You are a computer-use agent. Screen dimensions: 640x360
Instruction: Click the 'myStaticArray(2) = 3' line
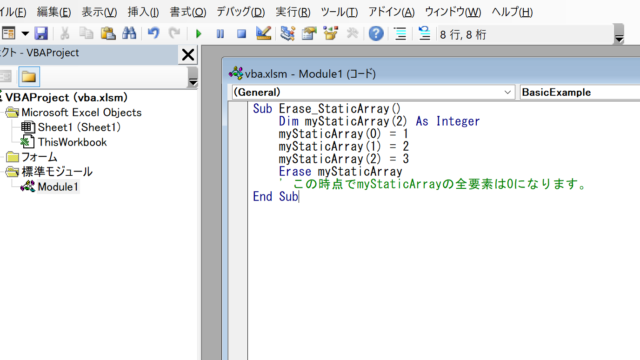coord(343,159)
